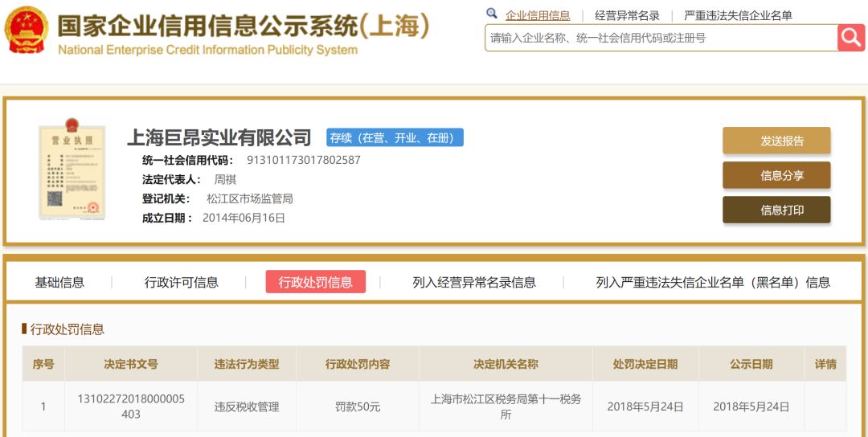Click the company name 上海巨昂实业有限公司

pyautogui.click(x=219, y=137)
